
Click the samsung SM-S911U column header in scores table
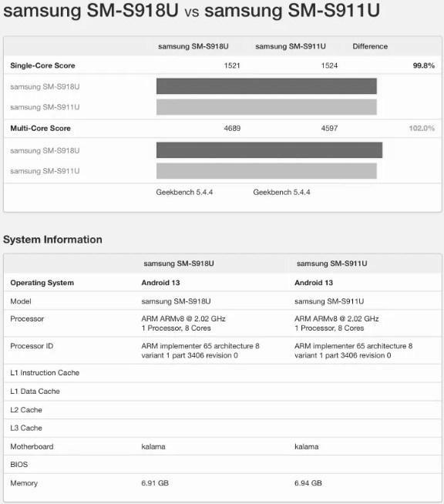click(291, 46)
